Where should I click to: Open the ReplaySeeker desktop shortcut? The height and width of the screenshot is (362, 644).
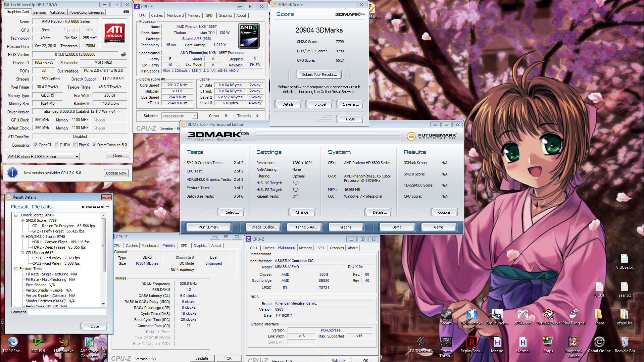pos(472,345)
